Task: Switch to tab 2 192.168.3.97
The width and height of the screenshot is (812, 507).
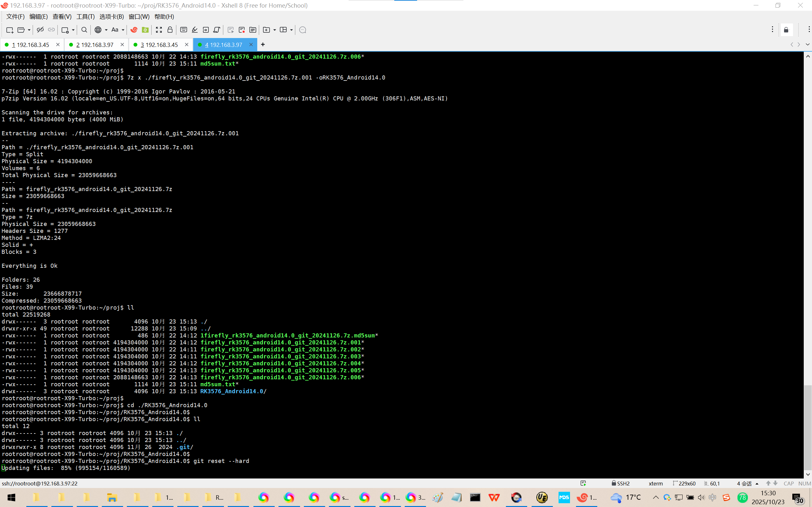Action: point(95,45)
